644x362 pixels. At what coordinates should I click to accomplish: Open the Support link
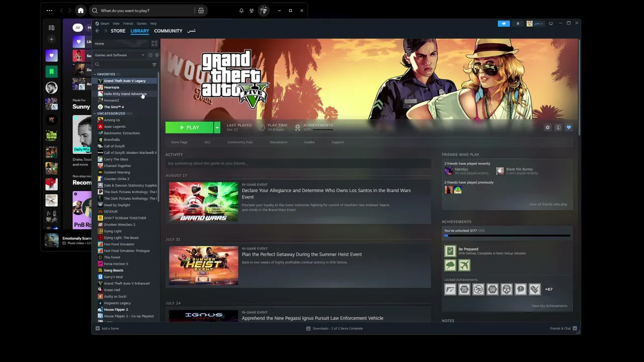pyautogui.click(x=338, y=142)
